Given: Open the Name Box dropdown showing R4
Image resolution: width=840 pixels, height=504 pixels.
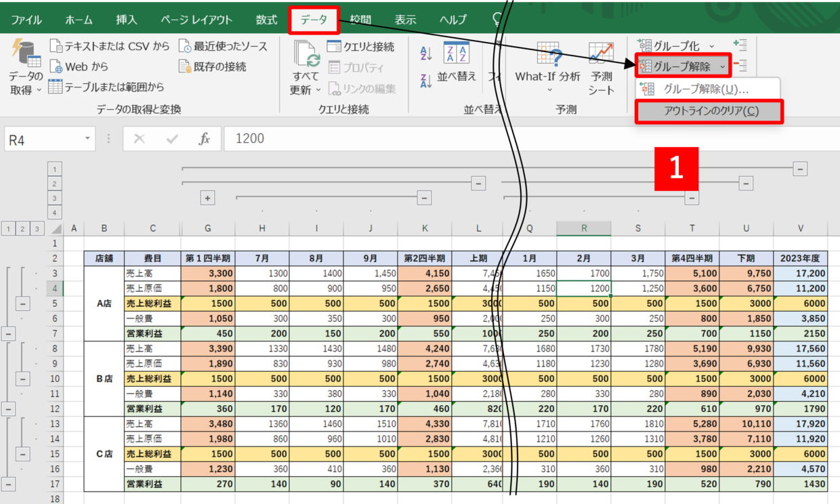Looking at the screenshot, I should click(x=87, y=139).
